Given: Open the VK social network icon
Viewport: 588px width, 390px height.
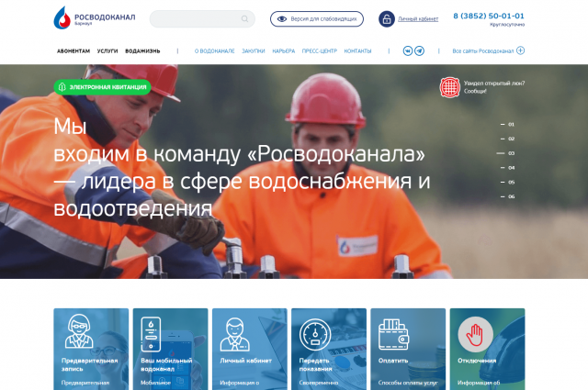Looking at the screenshot, I should (x=408, y=50).
